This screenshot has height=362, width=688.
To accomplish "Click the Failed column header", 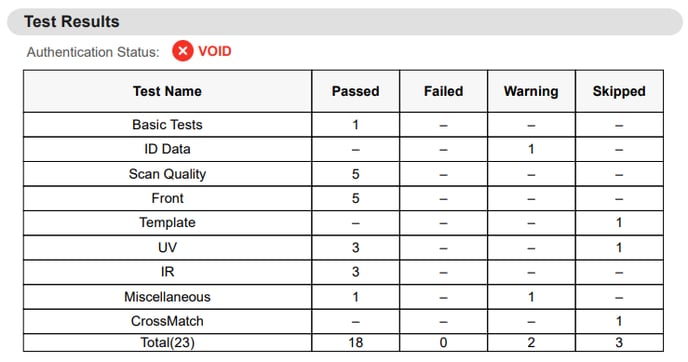I will 443,91.
